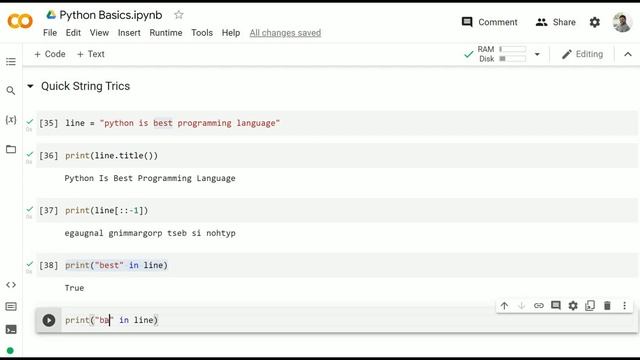Click into cell 35 code
The height and width of the screenshot is (360, 640).
173,123
